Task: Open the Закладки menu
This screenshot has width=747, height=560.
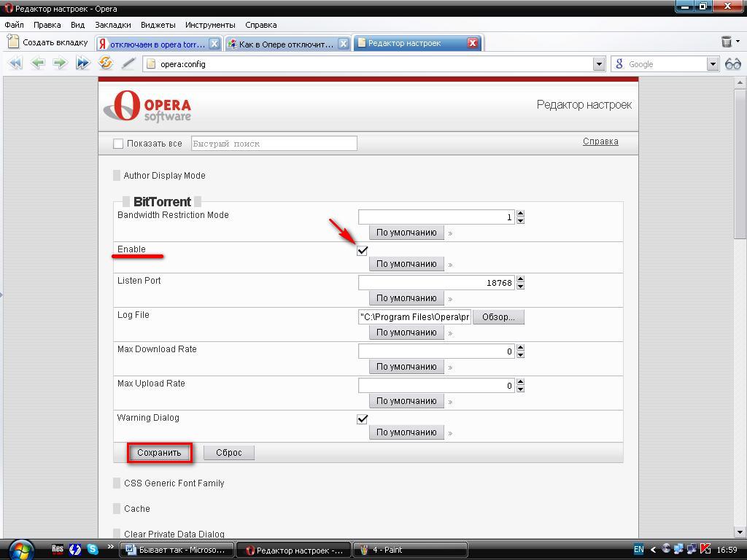Action: (x=113, y=25)
